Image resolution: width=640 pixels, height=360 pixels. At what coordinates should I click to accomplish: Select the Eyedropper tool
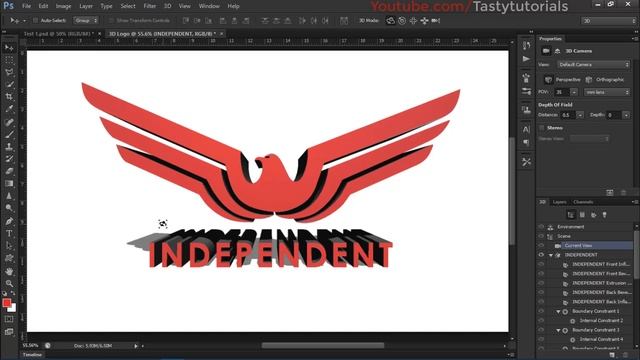click(9, 109)
